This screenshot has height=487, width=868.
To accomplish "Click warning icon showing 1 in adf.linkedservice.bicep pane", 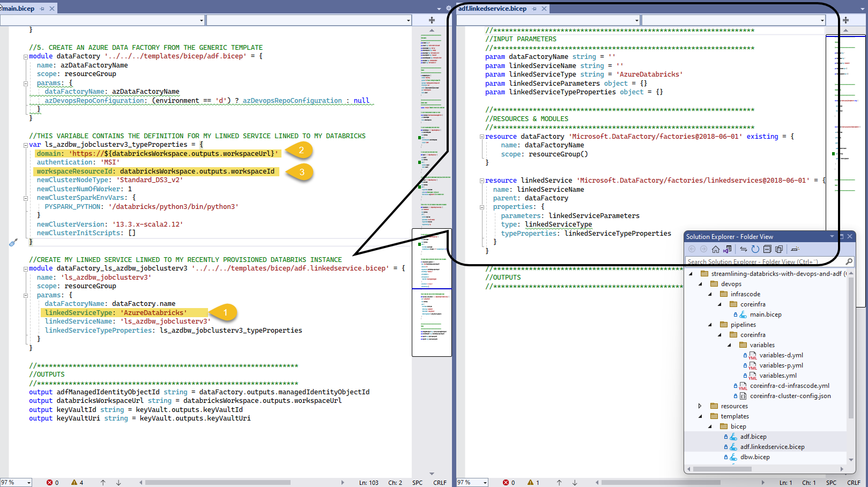I will tap(530, 483).
